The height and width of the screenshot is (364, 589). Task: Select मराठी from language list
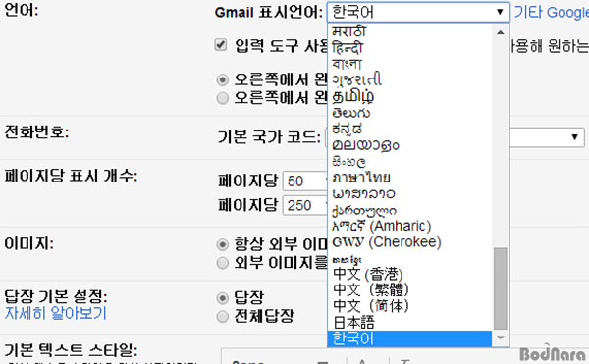348,31
